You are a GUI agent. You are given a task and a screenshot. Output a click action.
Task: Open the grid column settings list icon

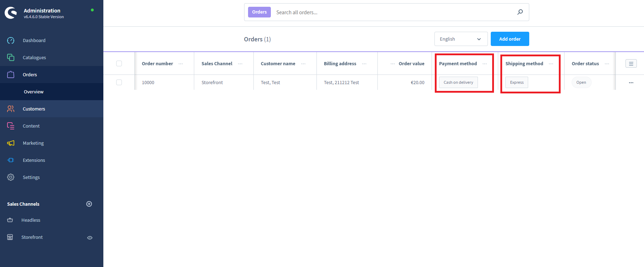(x=631, y=63)
